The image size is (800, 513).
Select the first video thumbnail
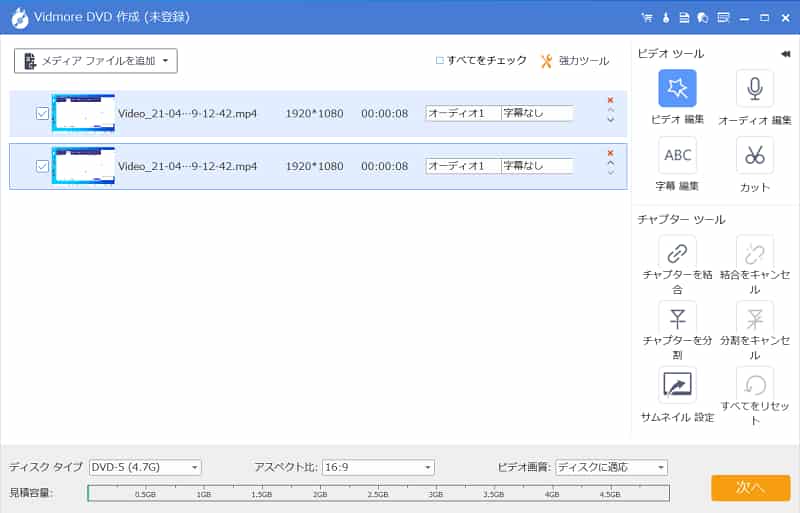(83, 113)
